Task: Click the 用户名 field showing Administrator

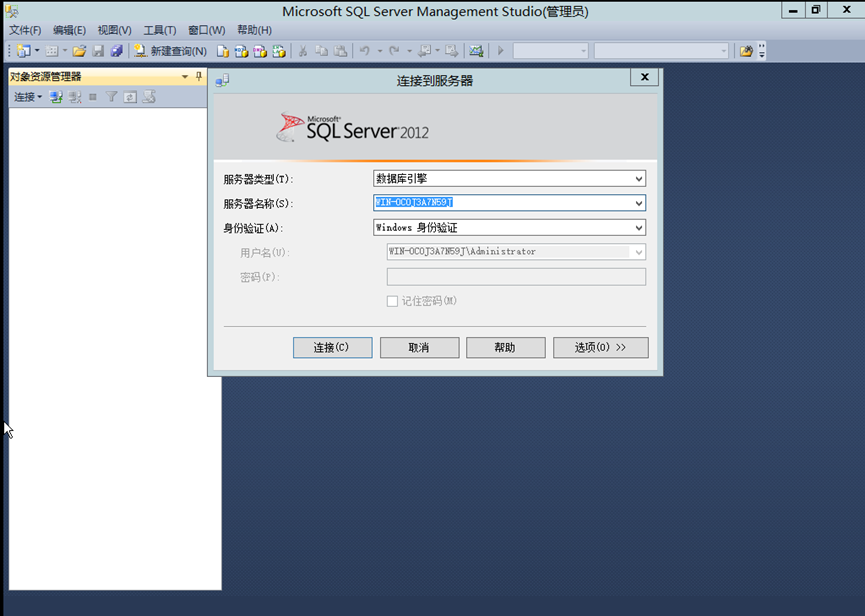Action: (x=516, y=252)
